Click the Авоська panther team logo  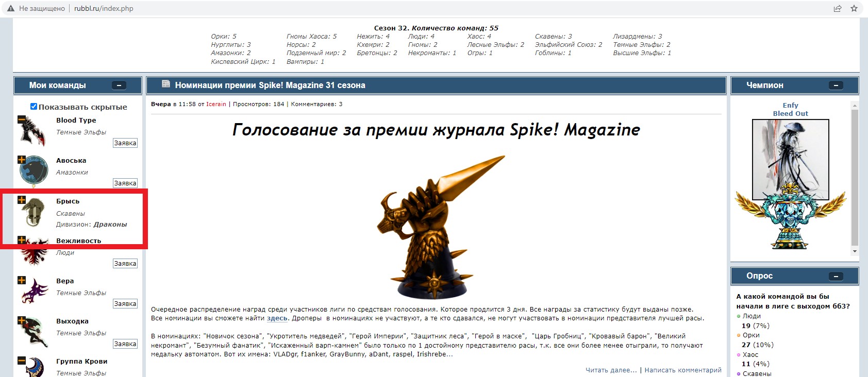coord(34,171)
